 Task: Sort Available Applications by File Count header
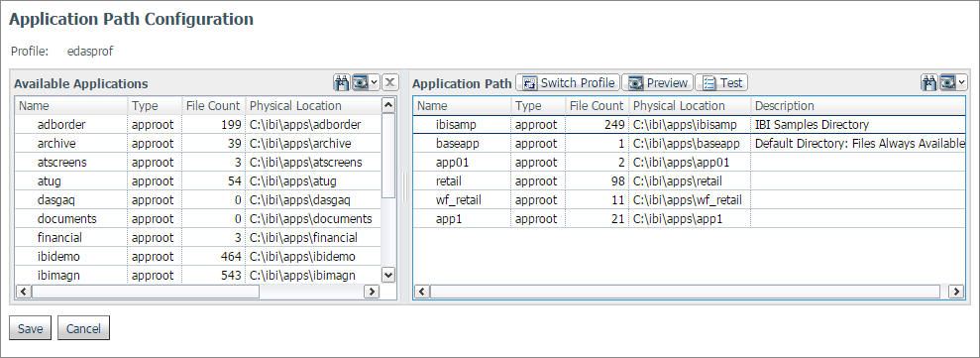point(213,106)
